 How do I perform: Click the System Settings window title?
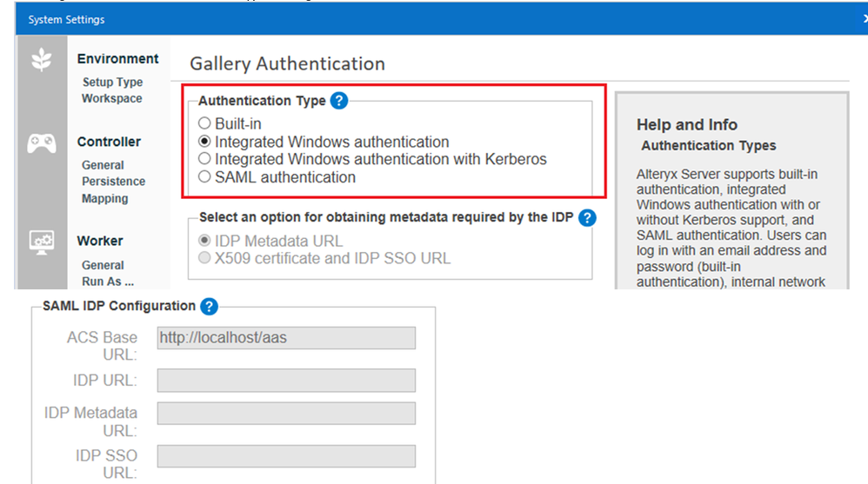point(66,19)
